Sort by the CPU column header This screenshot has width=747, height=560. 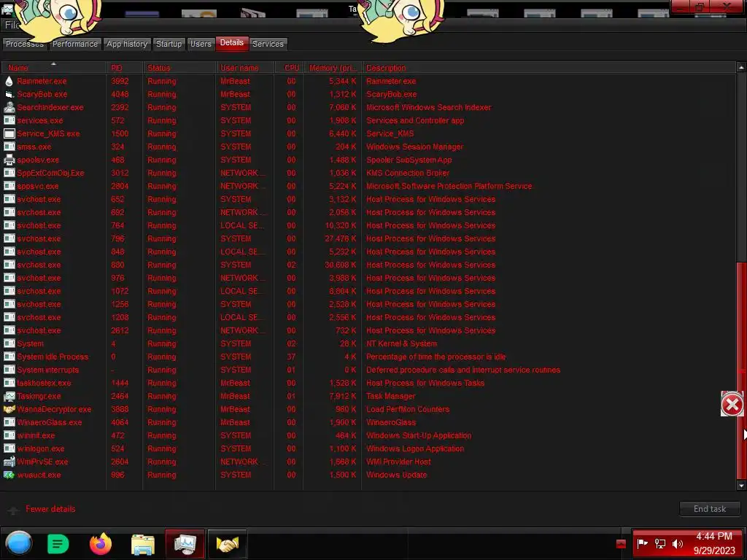(289, 68)
